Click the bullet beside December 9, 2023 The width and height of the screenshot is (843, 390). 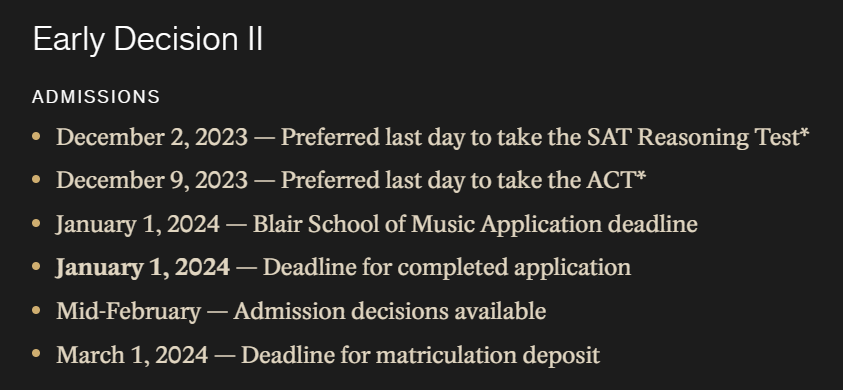tap(36, 180)
